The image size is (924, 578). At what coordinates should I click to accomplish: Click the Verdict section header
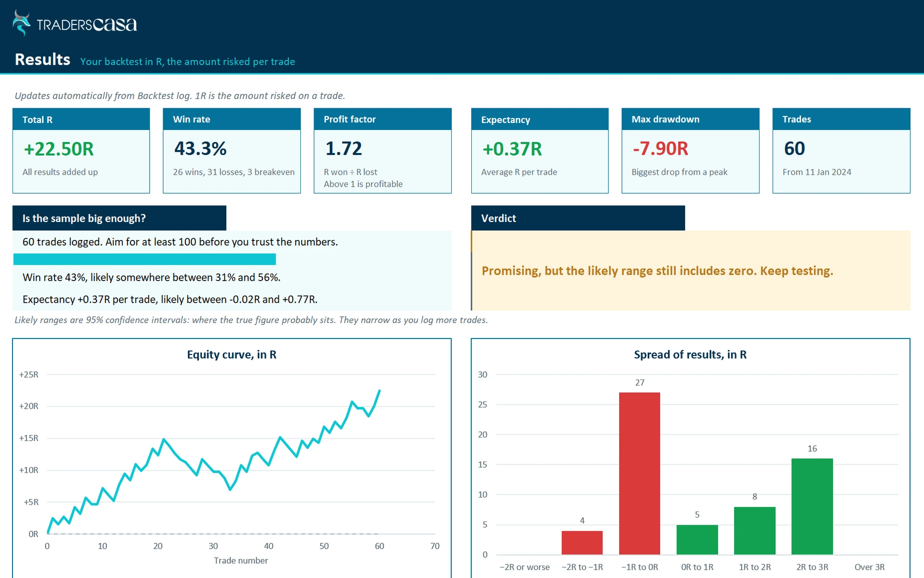[578, 218]
